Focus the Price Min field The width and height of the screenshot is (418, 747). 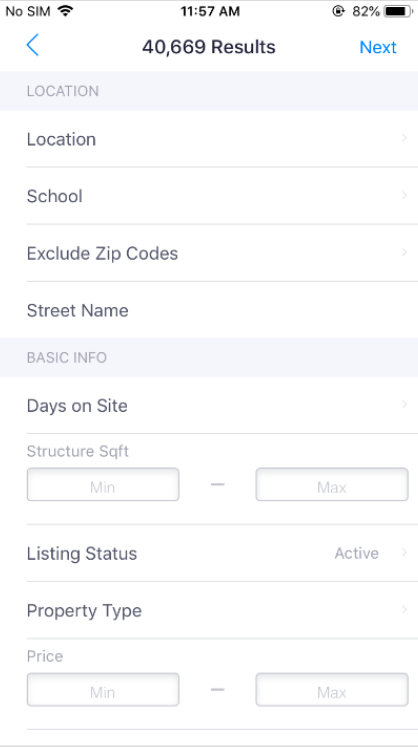pos(103,689)
